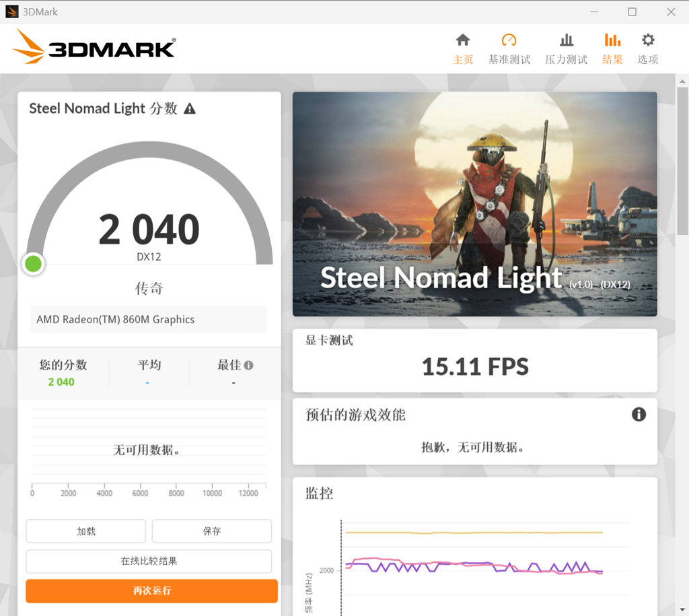Image resolution: width=689 pixels, height=616 pixels.
Task: Click the info icon in 预估的游戏效能 panel
Action: [639, 414]
